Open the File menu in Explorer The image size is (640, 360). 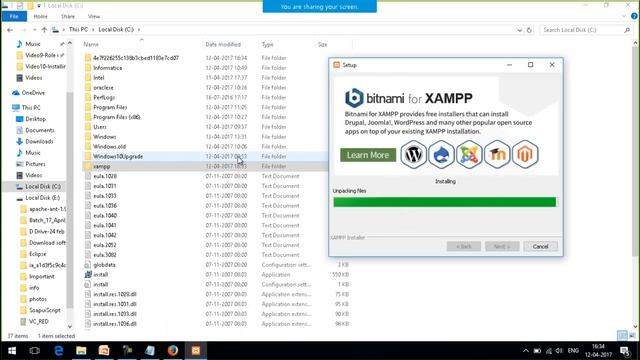pyautogui.click(x=14, y=16)
